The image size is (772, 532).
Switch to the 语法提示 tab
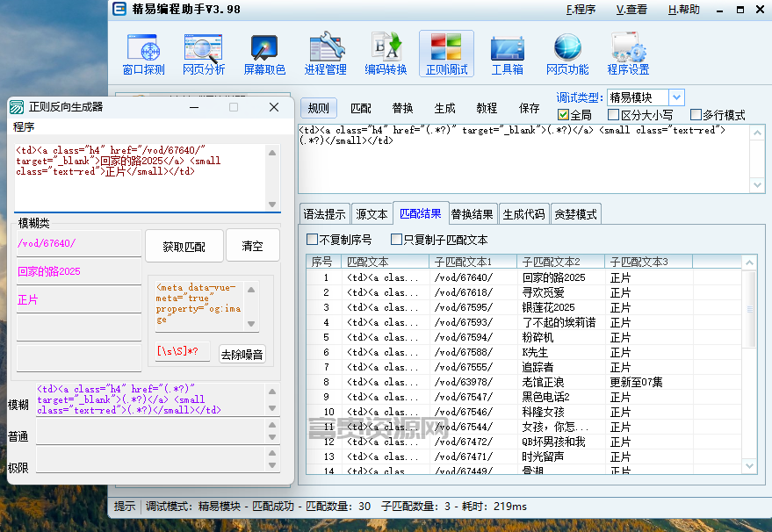pos(324,214)
